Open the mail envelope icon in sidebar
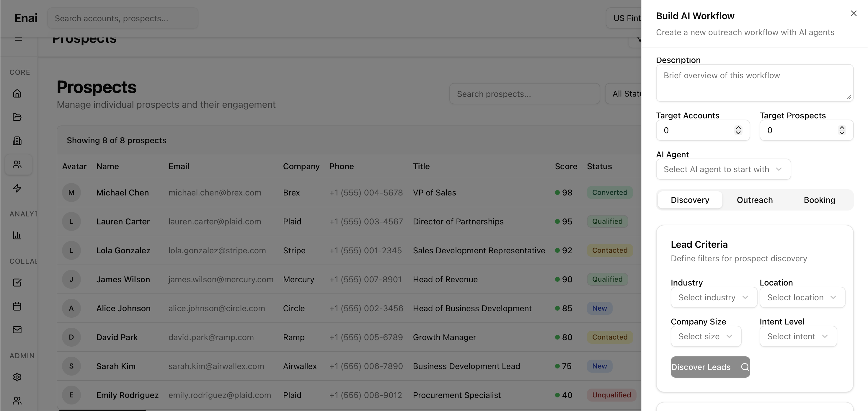Screen dimensions: 868x411 click(17, 330)
